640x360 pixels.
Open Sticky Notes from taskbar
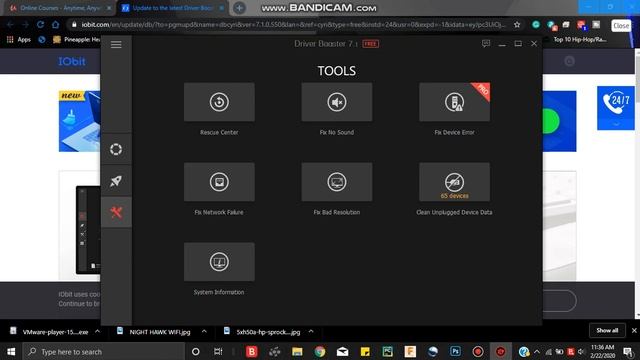(365, 351)
